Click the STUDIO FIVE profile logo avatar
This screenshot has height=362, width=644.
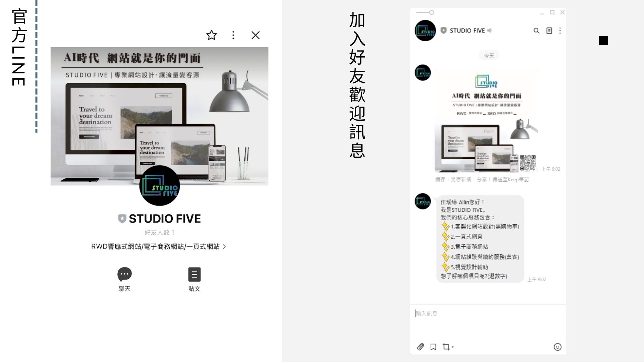(x=160, y=185)
